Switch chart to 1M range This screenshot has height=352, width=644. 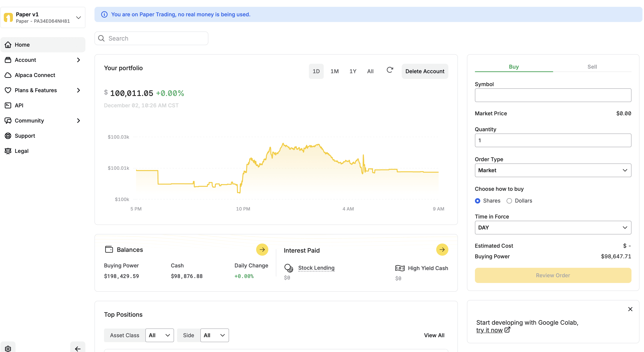335,71
